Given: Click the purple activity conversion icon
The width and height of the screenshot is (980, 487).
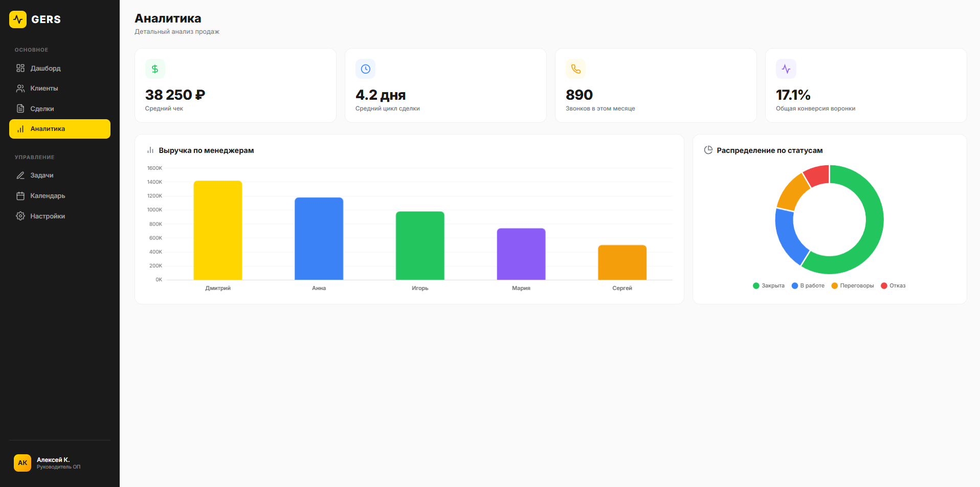Looking at the screenshot, I should point(786,69).
